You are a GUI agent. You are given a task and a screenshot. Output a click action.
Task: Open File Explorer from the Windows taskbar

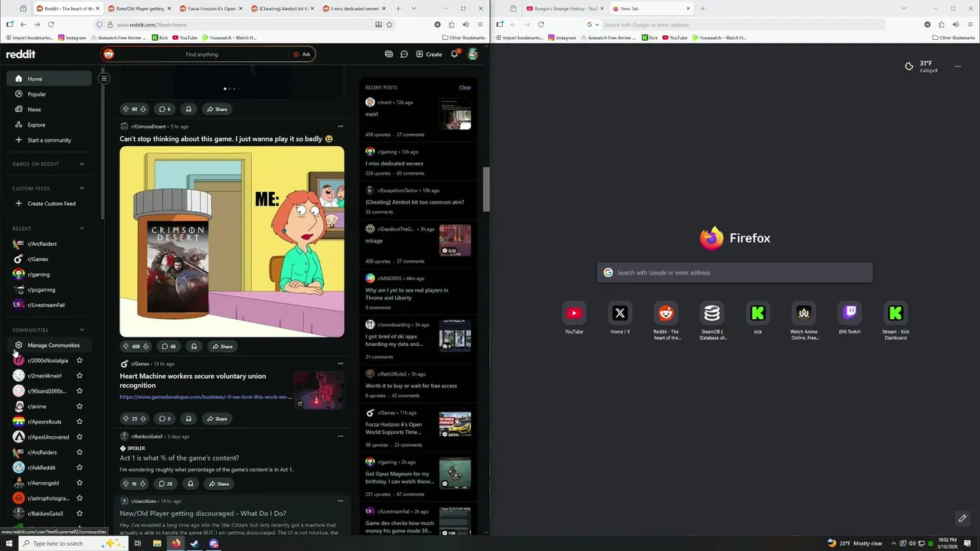tap(157, 543)
